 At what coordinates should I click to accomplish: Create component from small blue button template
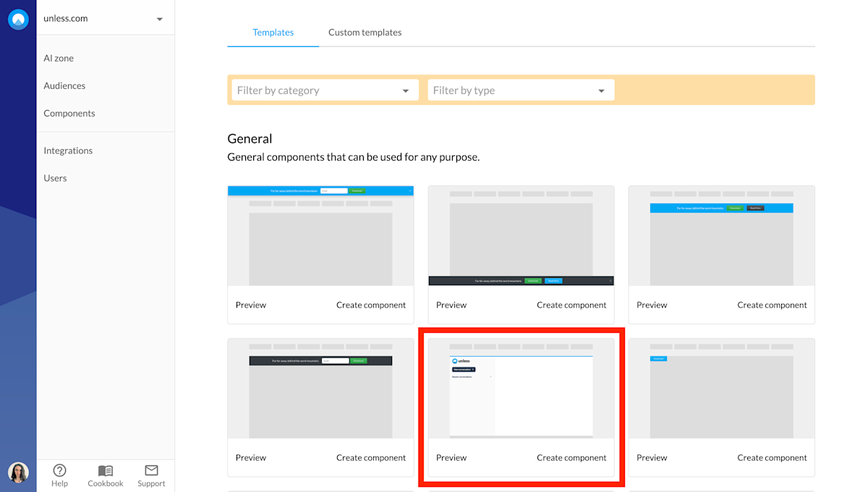tap(772, 457)
